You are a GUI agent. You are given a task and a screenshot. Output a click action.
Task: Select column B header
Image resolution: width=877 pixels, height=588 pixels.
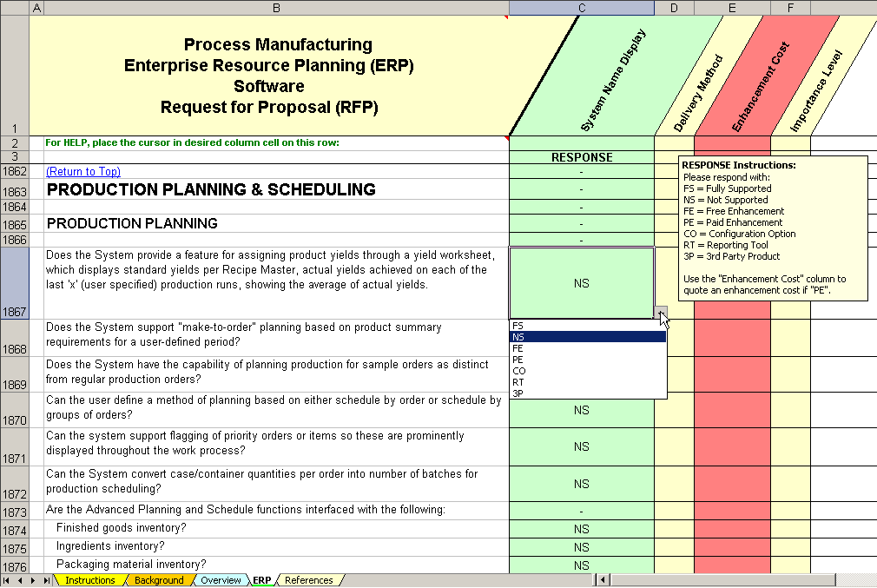tap(276, 8)
